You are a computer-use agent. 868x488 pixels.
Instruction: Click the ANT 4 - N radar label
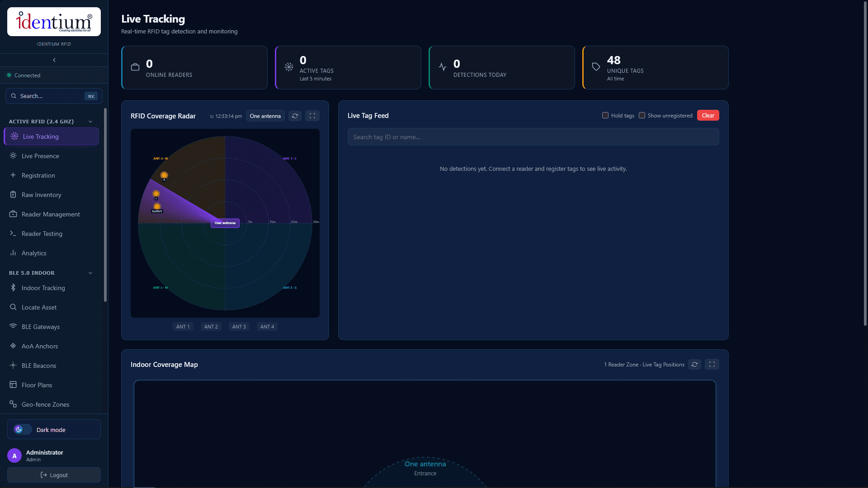160,159
